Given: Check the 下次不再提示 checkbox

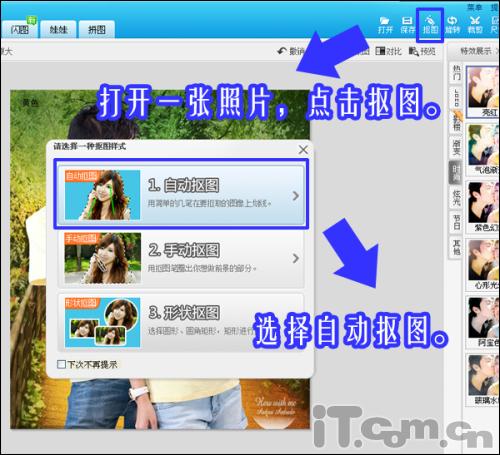Looking at the screenshot, I should click(61, 364).
